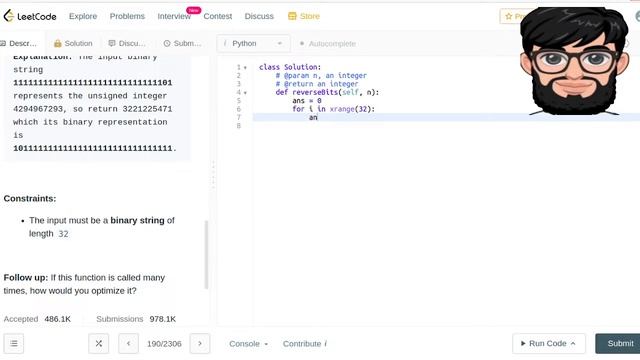The width and height of the screenshot is (640, 360).
Task: Switch to the Discuss problem tab
Action: 127,43
